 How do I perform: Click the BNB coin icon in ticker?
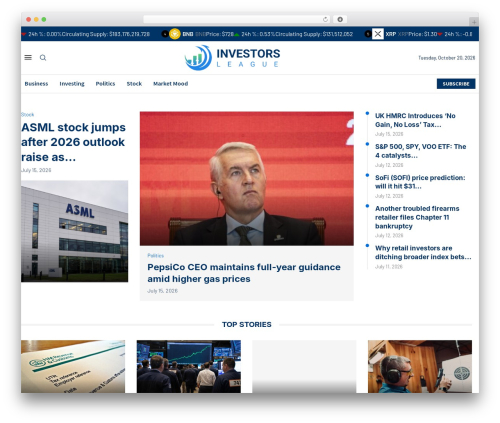click(175, 34)
